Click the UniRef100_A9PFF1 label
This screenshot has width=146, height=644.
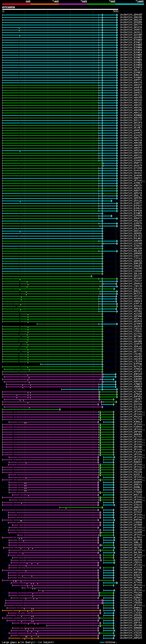(x=131, y=80)
